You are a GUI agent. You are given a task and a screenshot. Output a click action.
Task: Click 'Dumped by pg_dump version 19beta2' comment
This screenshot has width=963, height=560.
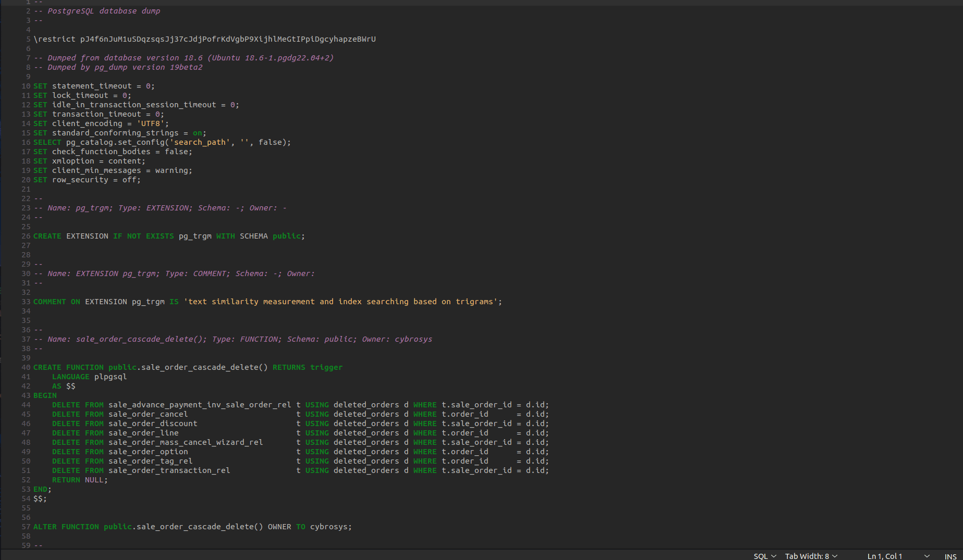[118, 67]
